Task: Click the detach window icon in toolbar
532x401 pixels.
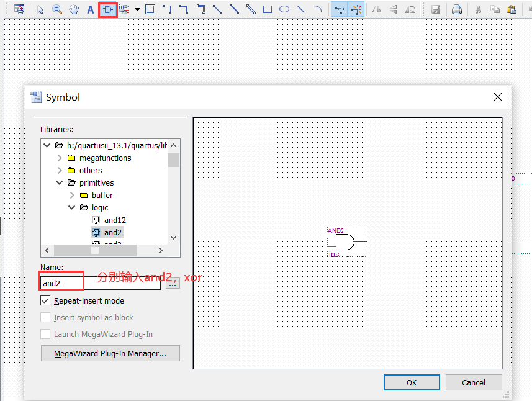Action: tap(19, 9)
